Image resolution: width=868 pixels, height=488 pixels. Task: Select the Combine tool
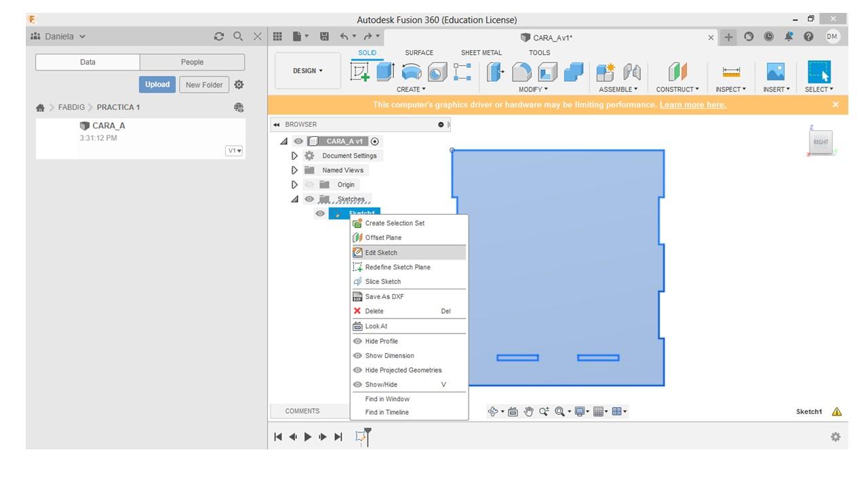pyautogui.click(x=574, y=72)
